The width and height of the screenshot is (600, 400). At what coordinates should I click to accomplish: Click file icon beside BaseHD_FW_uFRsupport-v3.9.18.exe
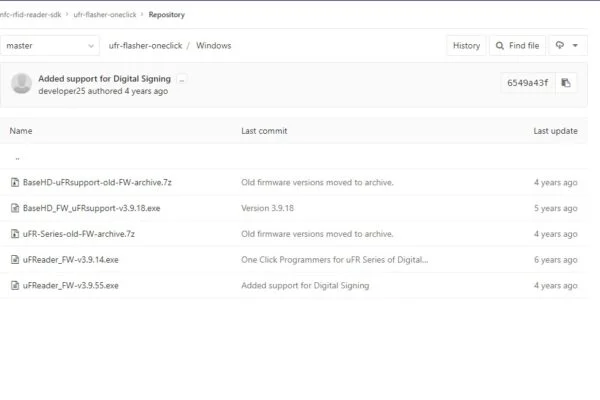[15, 208]
